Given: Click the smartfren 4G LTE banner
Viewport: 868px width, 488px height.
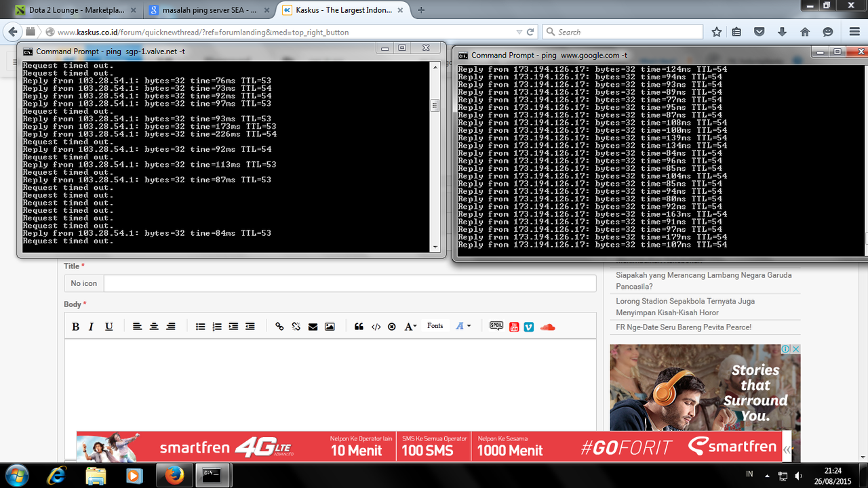Looking at the screenshot, I should (x=429, y=447).
